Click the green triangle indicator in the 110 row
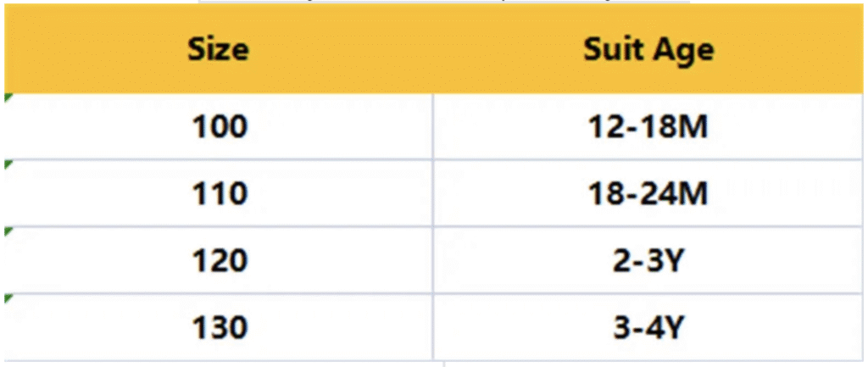Image resolution: width=868 pixels, height=367 pixels. 8,164
